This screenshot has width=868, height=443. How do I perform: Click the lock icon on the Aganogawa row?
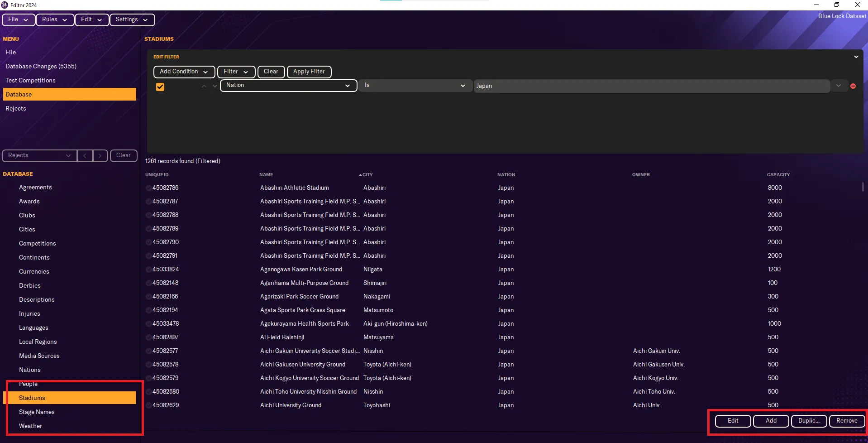148,269
